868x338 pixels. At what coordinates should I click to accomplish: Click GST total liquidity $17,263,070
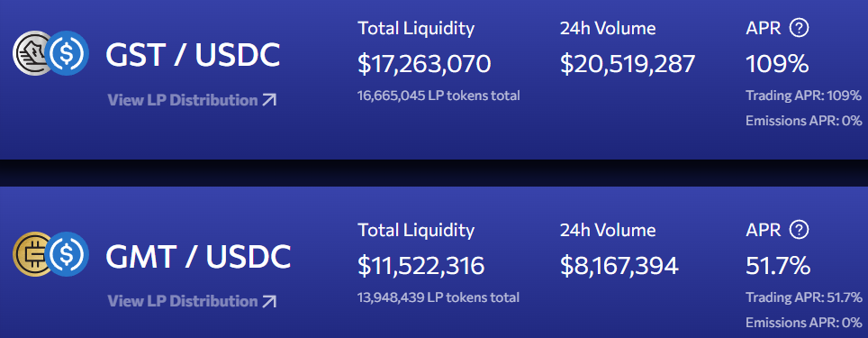point(424,64)
